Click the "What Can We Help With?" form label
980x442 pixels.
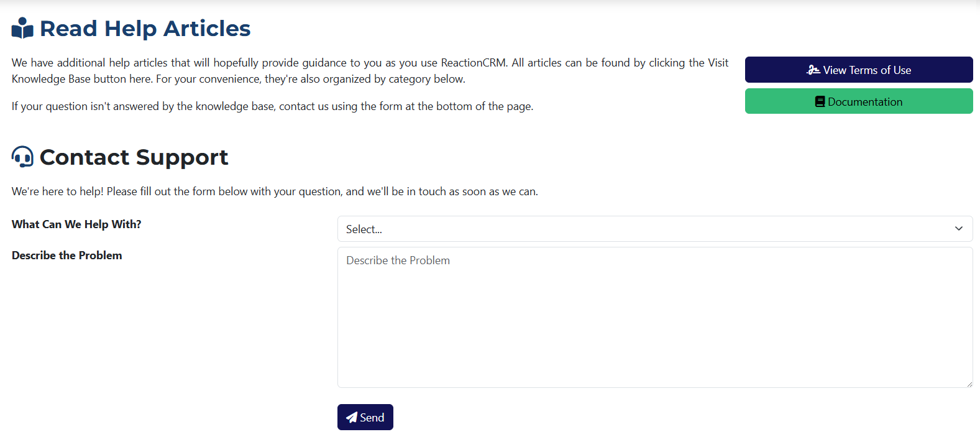(x=76, y=224)
